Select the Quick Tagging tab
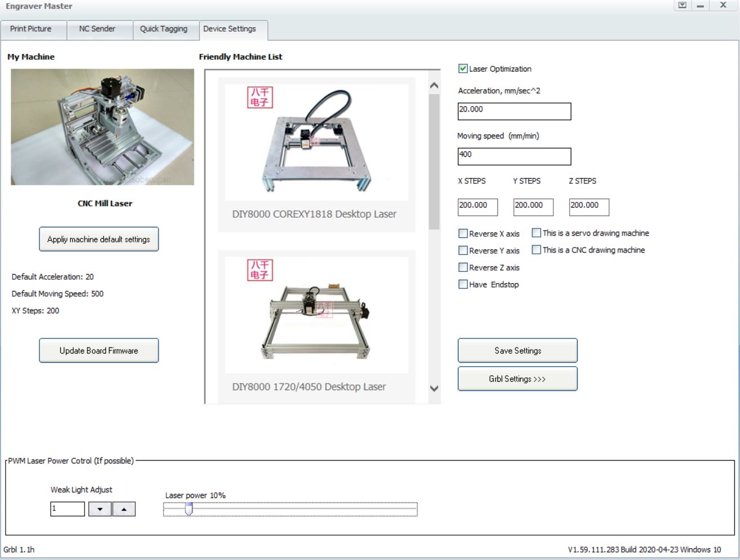The height and width of the screenshot is (560, 740). [165, 30]
